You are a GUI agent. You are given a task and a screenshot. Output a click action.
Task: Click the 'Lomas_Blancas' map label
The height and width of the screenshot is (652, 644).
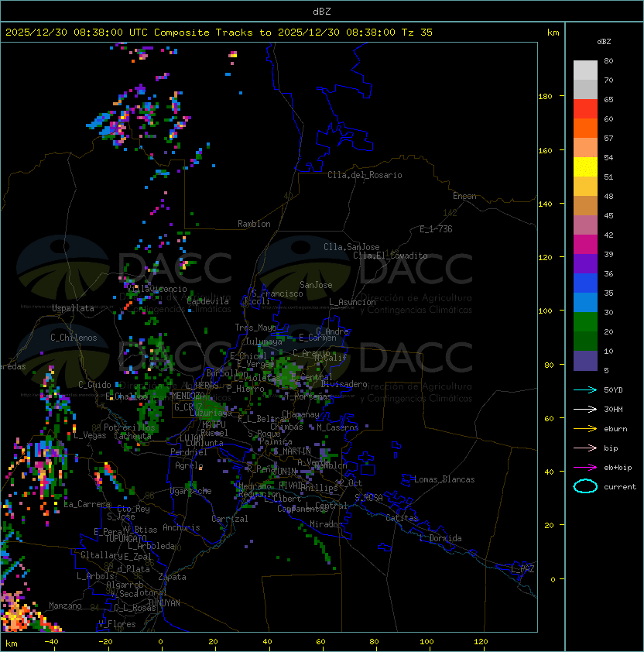coord(444,479)
